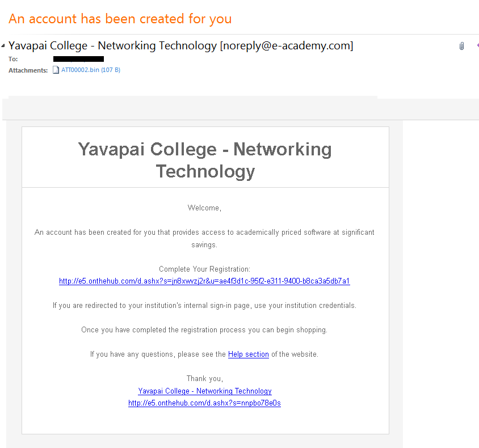The width and height of the screenshot is (479, 448).
Task: Click the paperclip attachment icon
Action: point(461,46)
